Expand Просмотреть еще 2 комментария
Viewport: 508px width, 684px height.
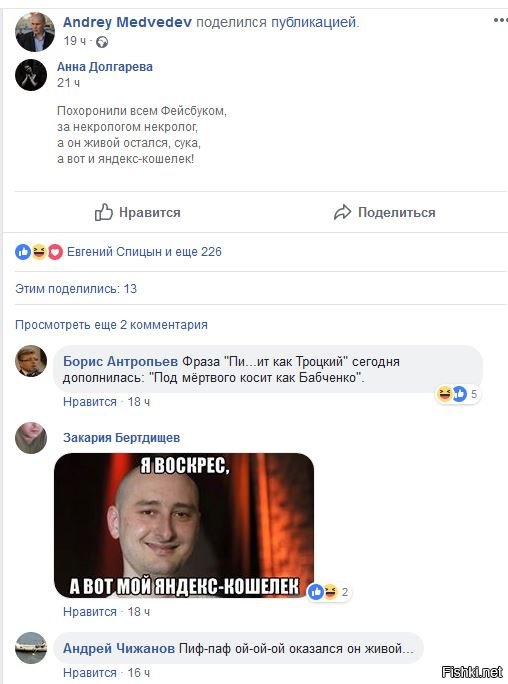click(111, 325)
